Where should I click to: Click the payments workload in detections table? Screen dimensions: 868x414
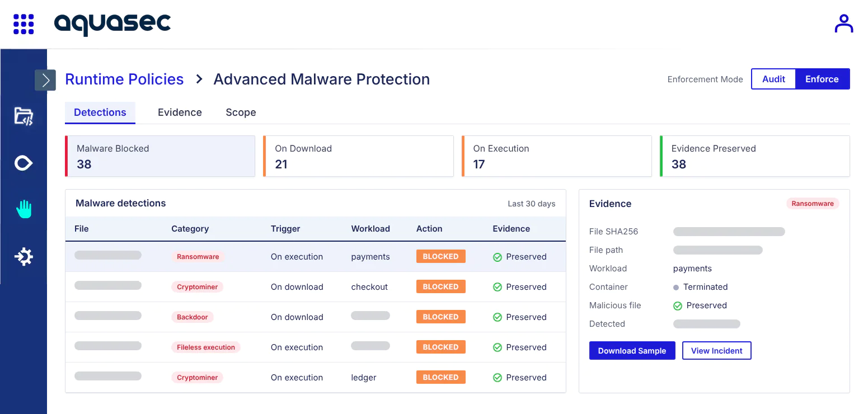[x=370, y=257]
